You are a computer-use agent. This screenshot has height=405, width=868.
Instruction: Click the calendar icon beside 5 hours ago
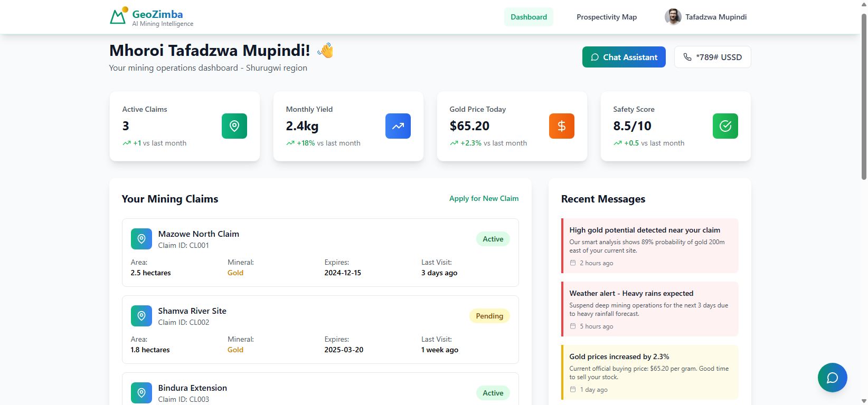[573, 326]
